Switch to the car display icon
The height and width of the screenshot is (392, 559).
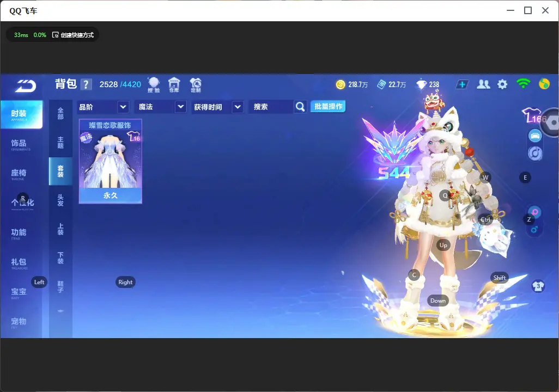click(x=535, y=136)
